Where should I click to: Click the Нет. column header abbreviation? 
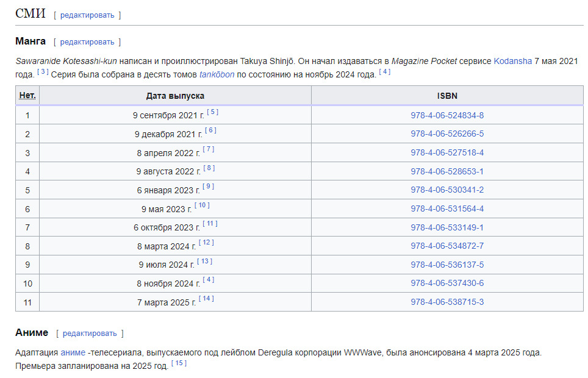click(27, 96)
